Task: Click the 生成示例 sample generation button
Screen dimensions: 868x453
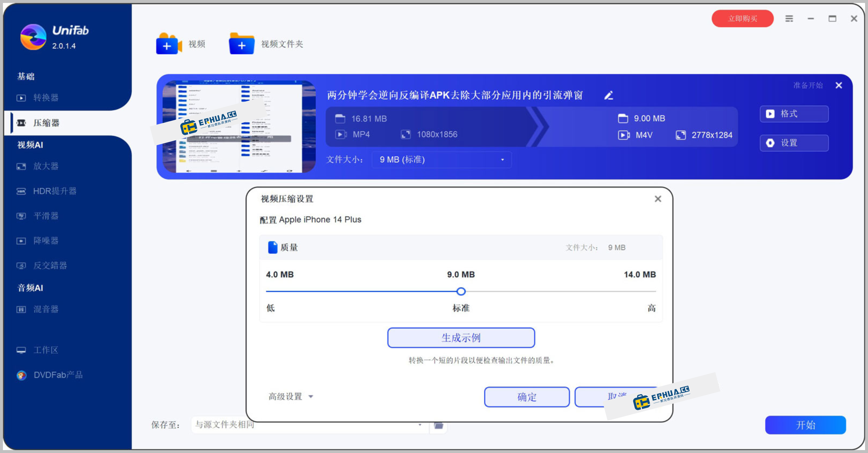Action: pos(461,338)
